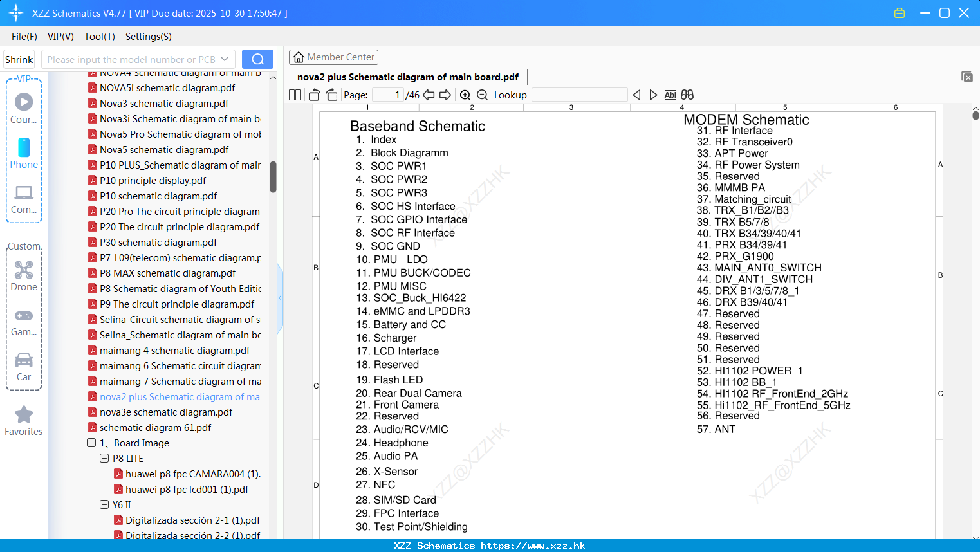Open P8 MAX schematic diagram.pdf
Image resolution: width=980 pixels, height=552 pixels.
tap(167, 273)
